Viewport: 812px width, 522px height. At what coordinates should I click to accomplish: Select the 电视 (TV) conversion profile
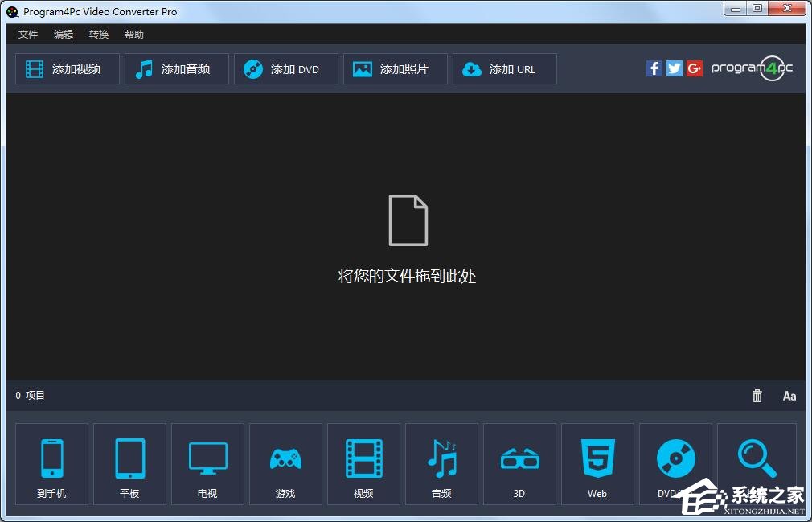[207, 464]
